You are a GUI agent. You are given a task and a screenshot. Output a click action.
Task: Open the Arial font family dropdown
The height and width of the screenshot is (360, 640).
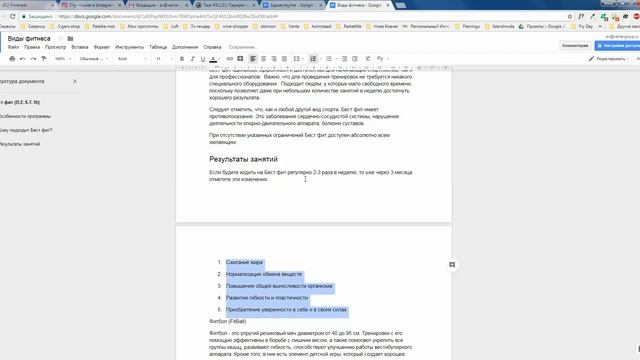pyautogui.click(x=132, y=59)
